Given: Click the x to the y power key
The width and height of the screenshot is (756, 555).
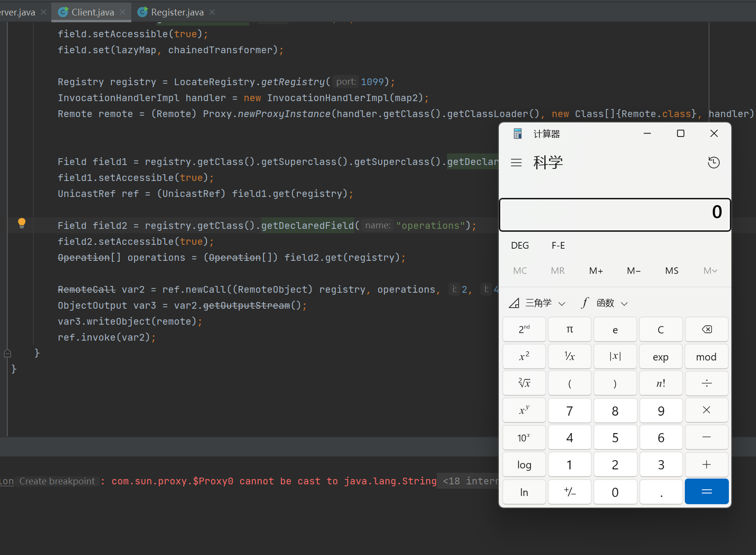Looking at the screenshot, I should pos(524,411).
